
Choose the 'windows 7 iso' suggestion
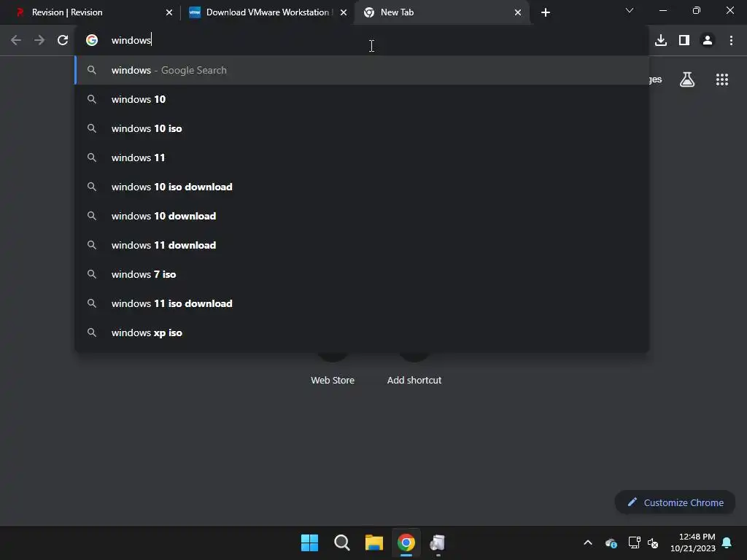(x=362, y=274)
